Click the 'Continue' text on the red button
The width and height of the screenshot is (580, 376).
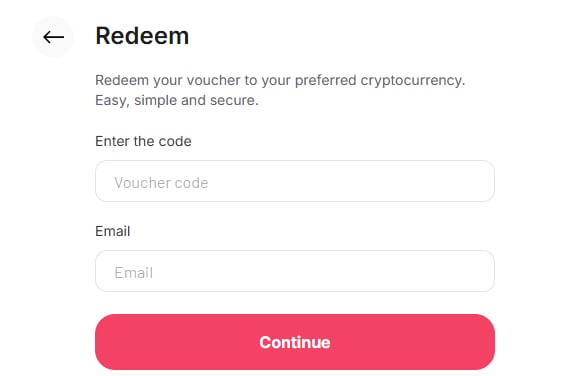click(x=295, y=342)
